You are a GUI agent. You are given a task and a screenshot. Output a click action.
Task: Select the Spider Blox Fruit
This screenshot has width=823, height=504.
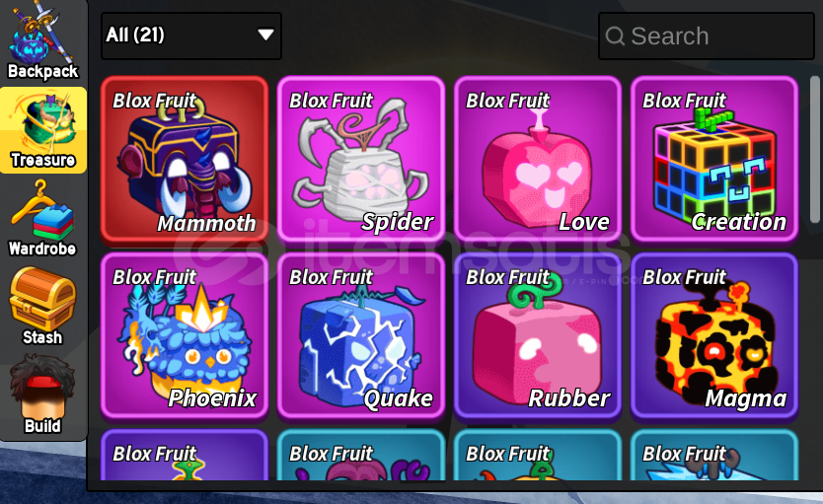(361, 160)
